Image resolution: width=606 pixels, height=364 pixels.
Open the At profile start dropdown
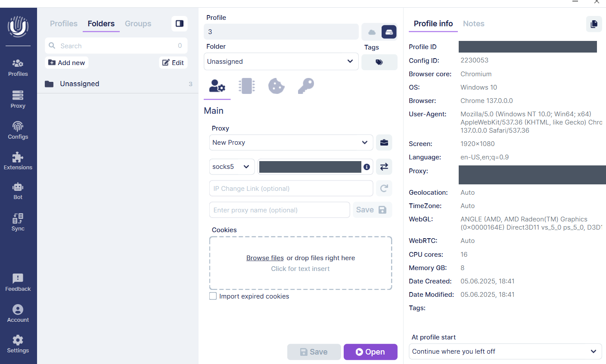click(x=505, y=352)
